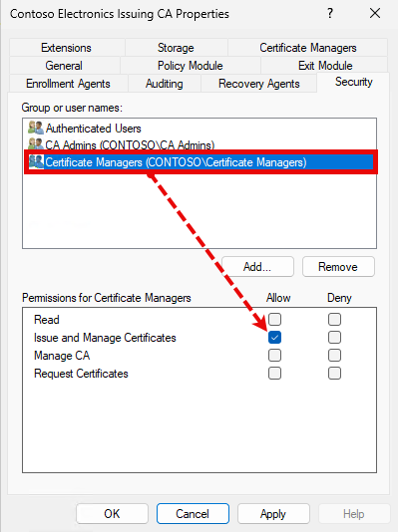Switch to the Storage tab

176,48
